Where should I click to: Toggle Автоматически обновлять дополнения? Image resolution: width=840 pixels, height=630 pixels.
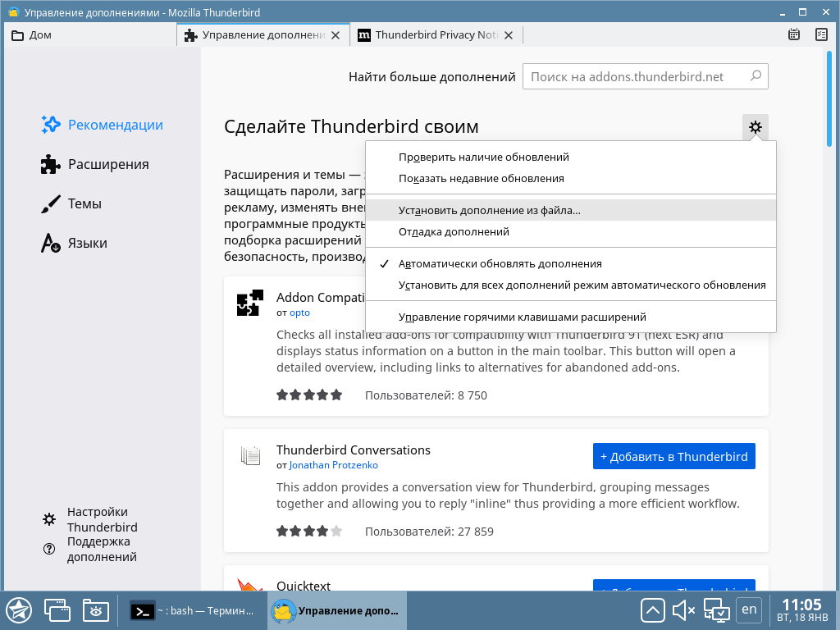point(500,264)
